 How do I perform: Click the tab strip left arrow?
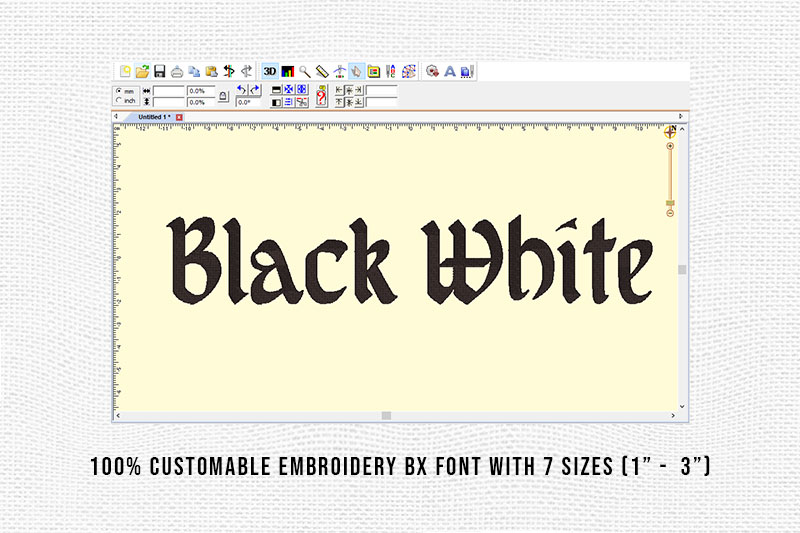[x=116, y=117]
